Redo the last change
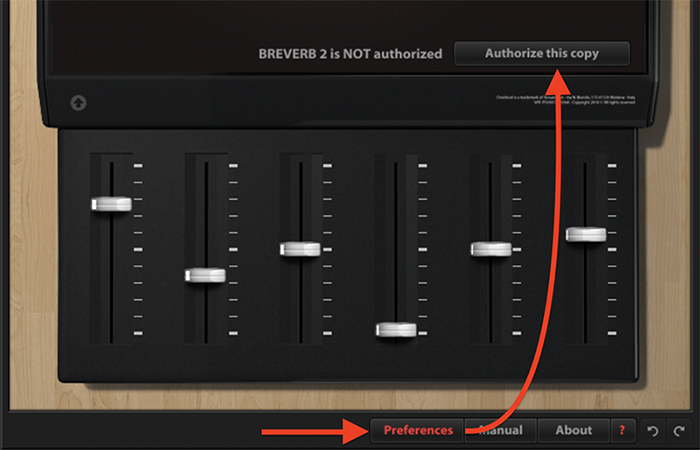Screen dimensions: 700x450 click(x=679, y=430)
